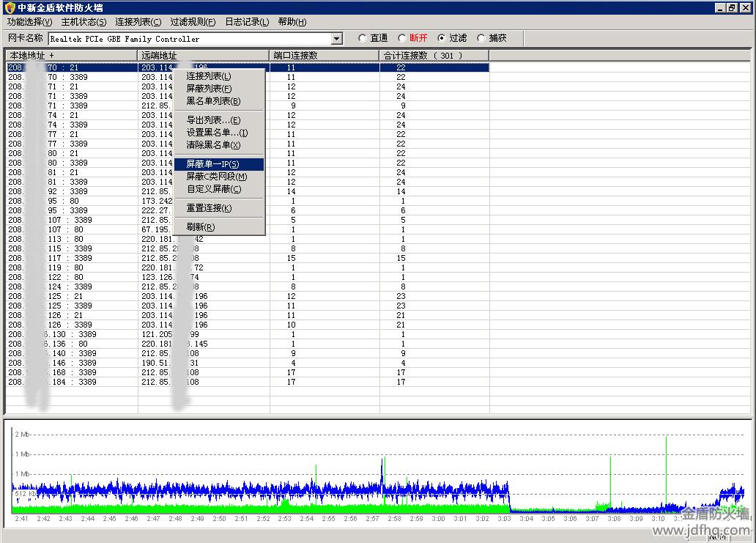The image size is (756, 543).
Task: Open the 过滤规则 menu
Action: click(x=193, y=22)
